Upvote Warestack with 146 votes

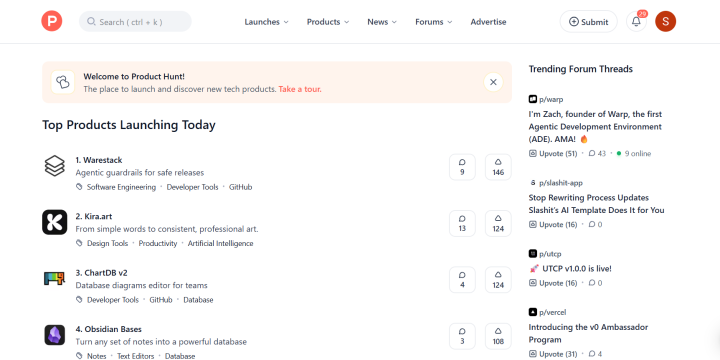click(x=498, y=167)
